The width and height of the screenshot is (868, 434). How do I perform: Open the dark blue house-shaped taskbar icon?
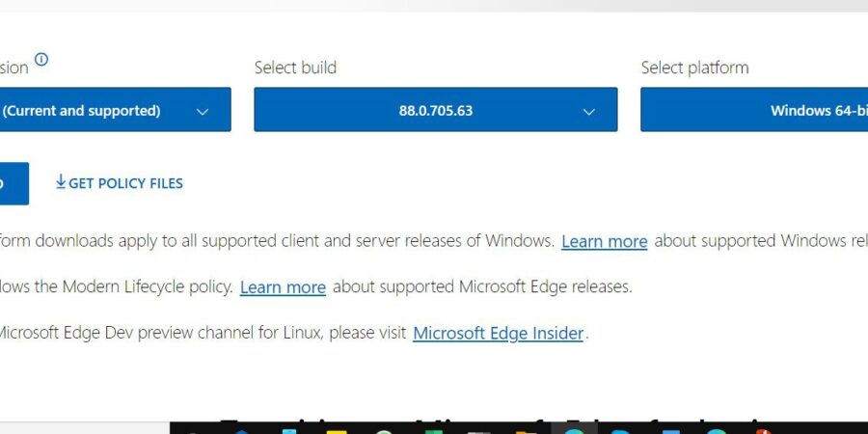(242, 432)
